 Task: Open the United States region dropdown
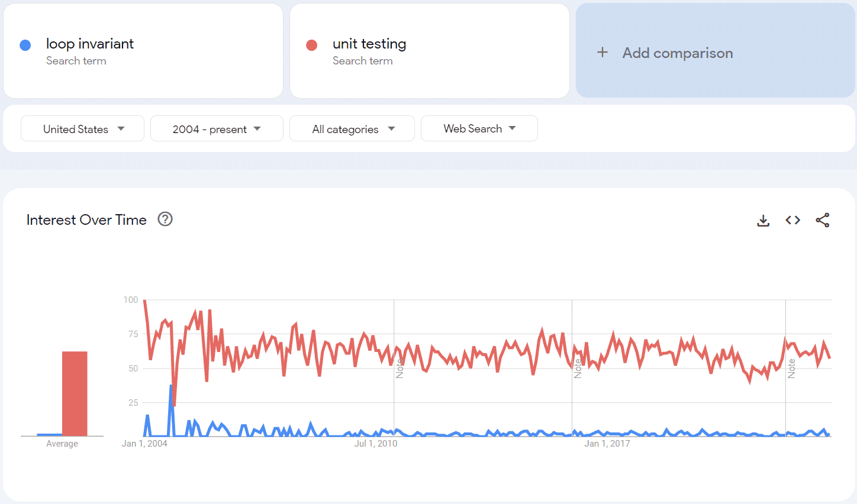pos(82,128)
